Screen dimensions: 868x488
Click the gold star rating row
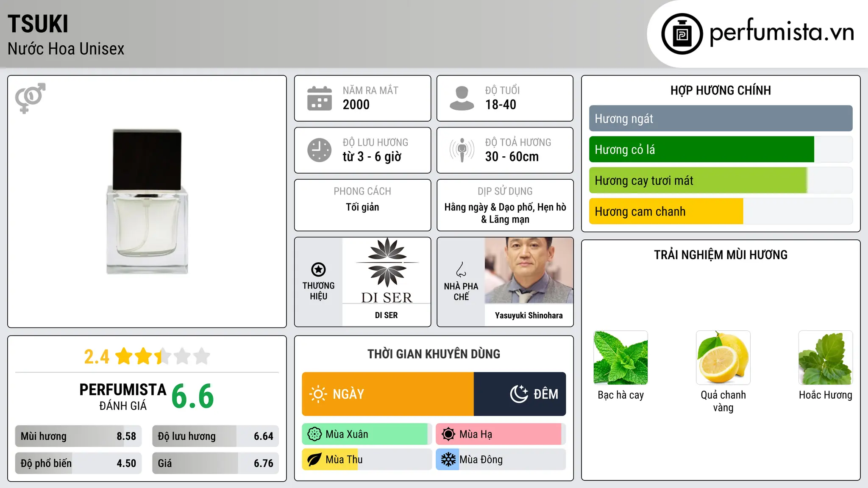coord(163,356)
